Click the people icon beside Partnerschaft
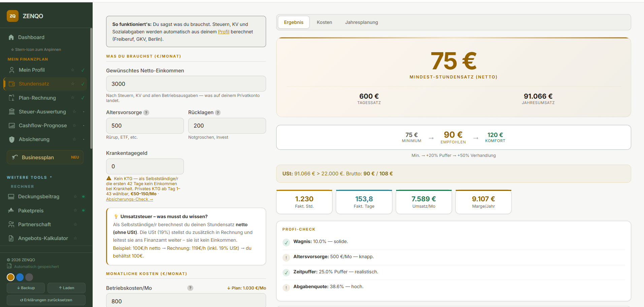The height and width of the screenshot is (307, 644). 11,225
